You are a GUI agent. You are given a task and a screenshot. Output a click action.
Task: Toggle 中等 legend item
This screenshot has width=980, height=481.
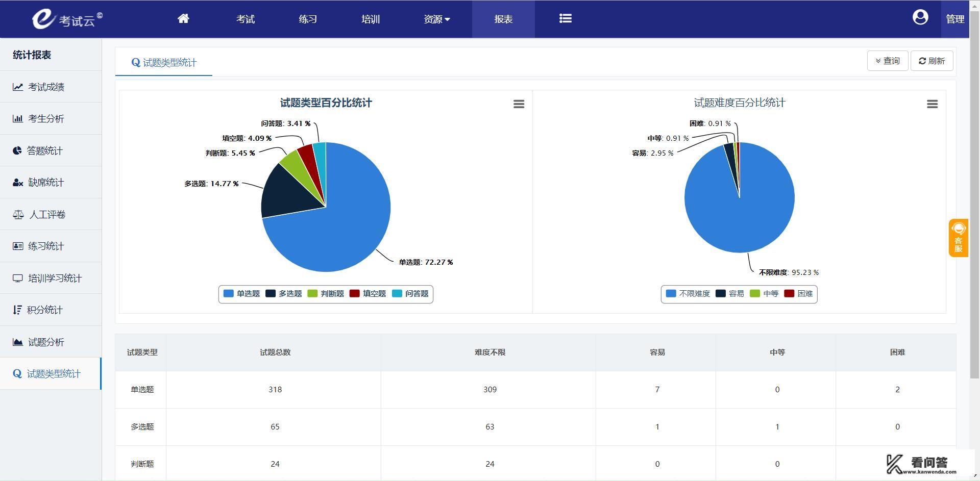(764, 294)
